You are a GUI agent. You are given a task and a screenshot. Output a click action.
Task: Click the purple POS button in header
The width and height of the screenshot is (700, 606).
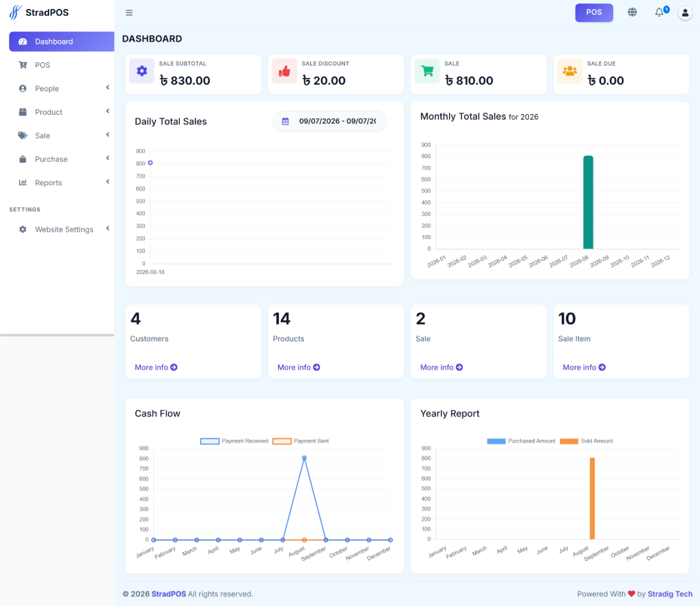point(594,12)
